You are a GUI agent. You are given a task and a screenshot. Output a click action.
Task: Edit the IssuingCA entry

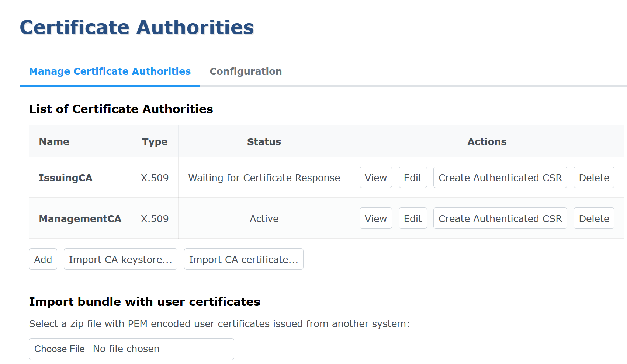pyautogui.click(x=412, y=178)
